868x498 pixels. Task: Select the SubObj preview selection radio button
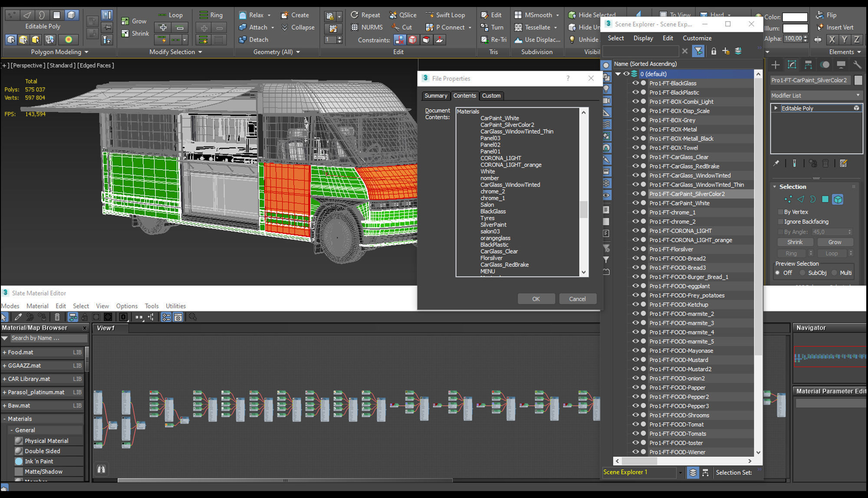pyautogui.click(x=802, y=273)
